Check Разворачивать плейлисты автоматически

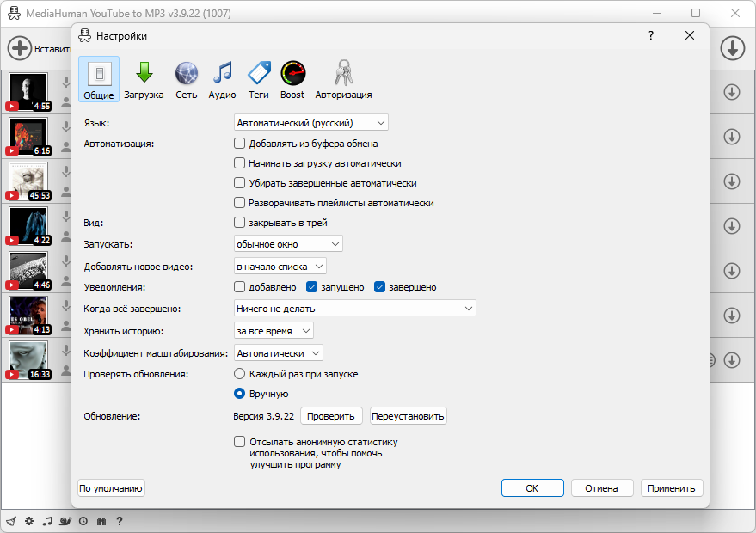(x=240, y=202)
